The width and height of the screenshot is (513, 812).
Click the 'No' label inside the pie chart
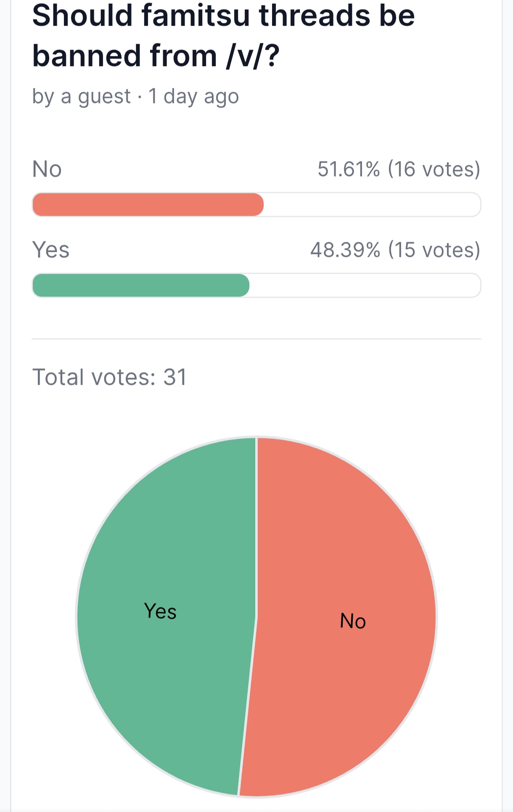tap(353, 621)
